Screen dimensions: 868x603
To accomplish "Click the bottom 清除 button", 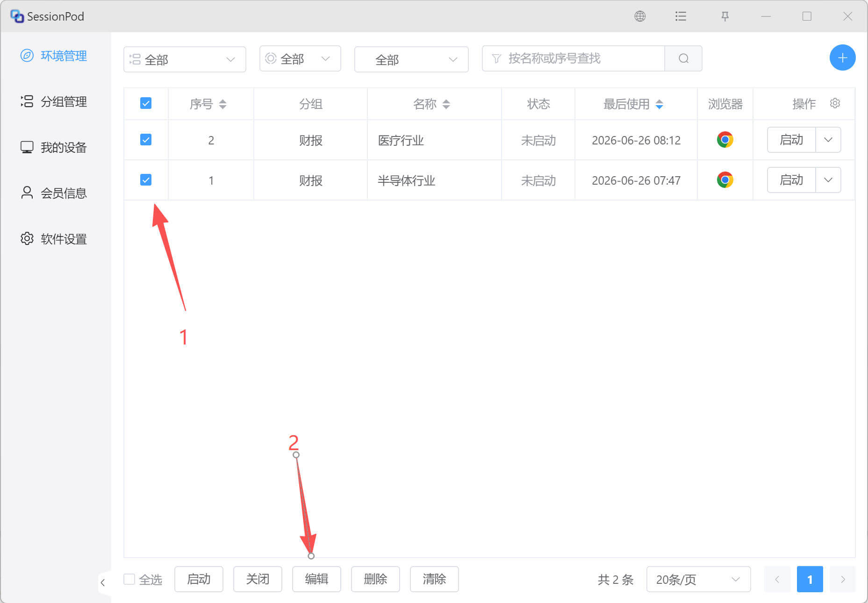I will (434, 579).
